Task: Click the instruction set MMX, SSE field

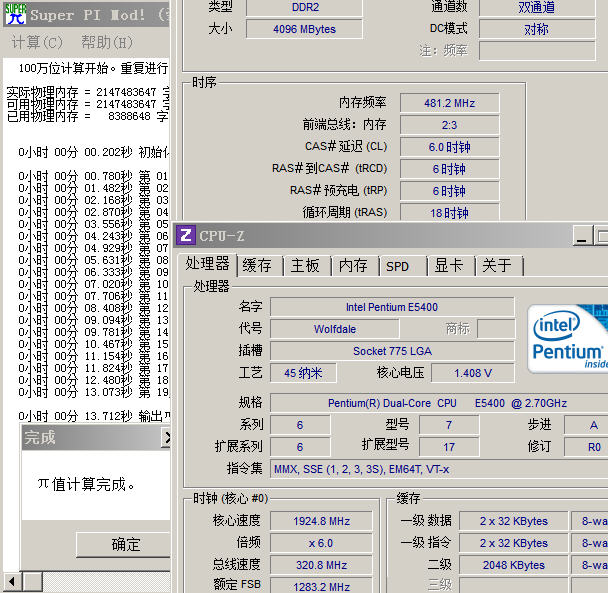Action: coord(439,469)
